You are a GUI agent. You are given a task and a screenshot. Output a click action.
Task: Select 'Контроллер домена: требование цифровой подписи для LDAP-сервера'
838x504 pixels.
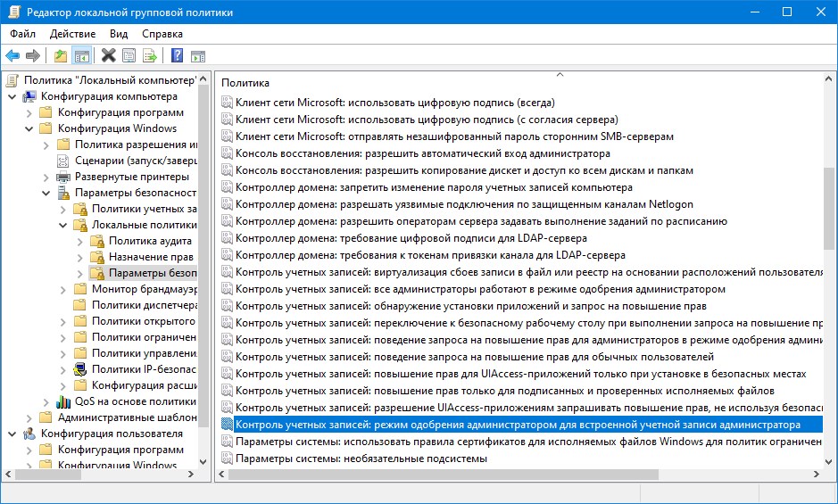click(411, 238)
